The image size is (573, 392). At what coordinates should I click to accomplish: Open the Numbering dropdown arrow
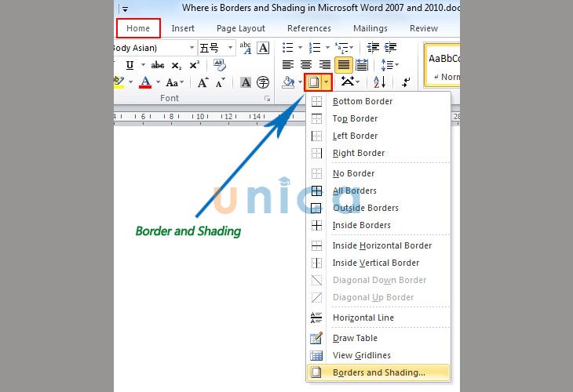pos(327,48)
